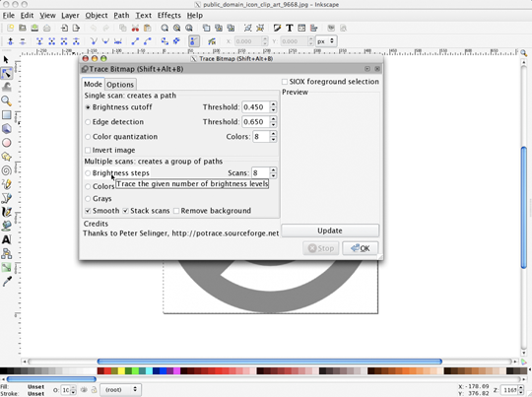Select the Zoom magnifier tool
Viewport: 532px width, 397px height.
(x=6, y=100)
